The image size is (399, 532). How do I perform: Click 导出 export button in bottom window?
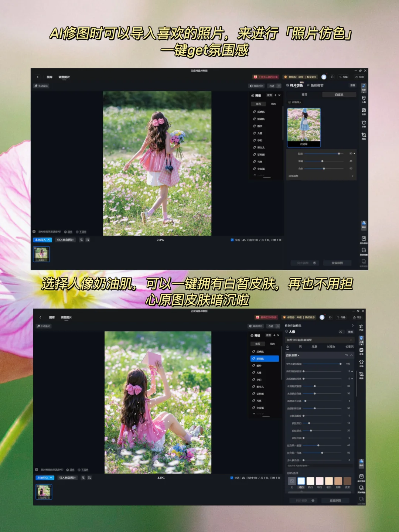click(x=357, y=317)
